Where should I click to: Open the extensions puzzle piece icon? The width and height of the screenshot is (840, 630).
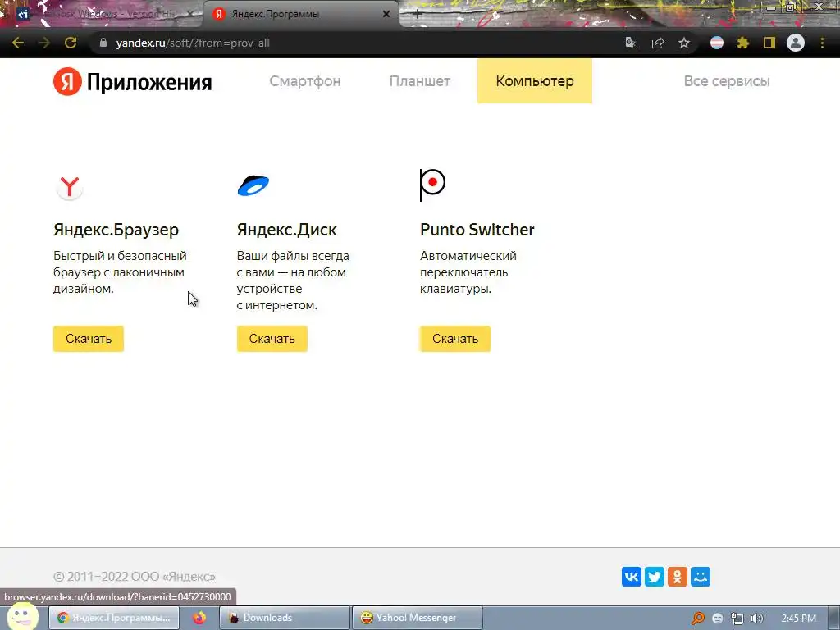[x=743, y=43]
